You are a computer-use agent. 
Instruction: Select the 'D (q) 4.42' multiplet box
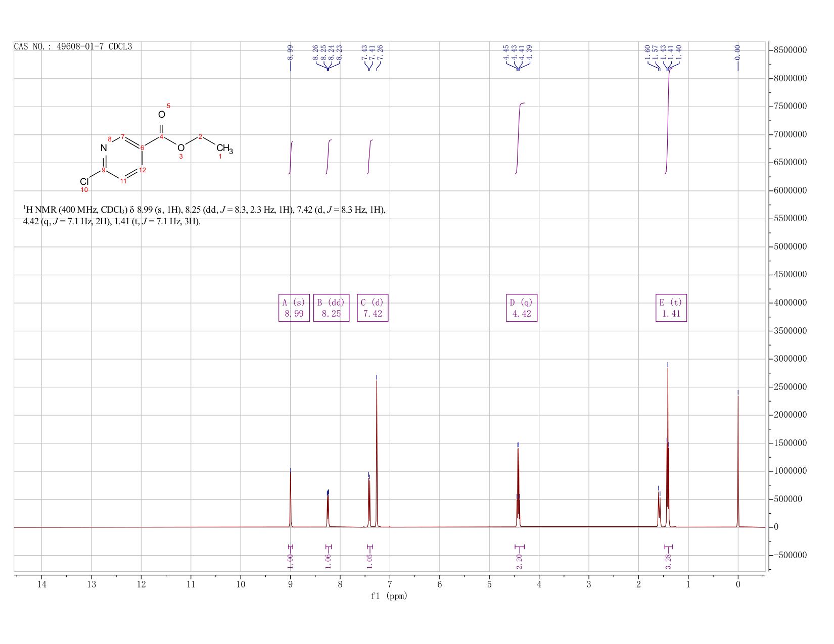[522, 308]
